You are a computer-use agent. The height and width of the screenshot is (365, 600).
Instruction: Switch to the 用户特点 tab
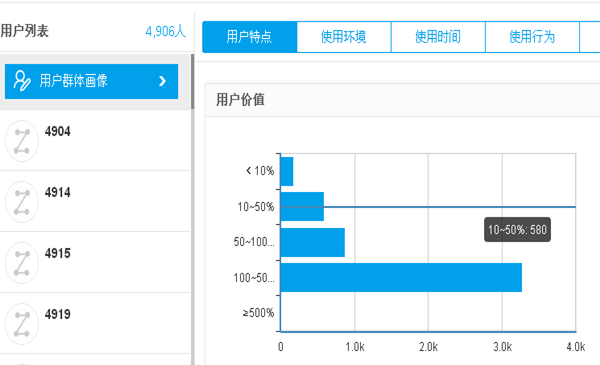point(249,37)
